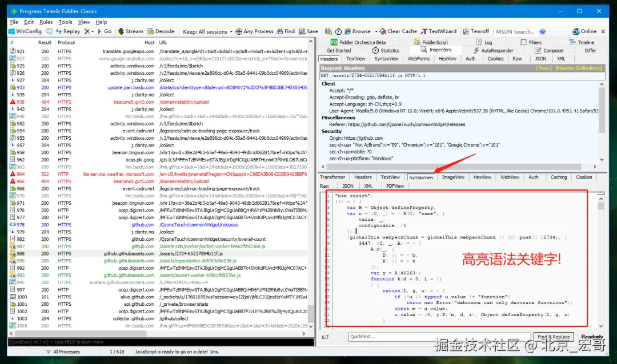Select request WebForms view tab

click(418, 59)
